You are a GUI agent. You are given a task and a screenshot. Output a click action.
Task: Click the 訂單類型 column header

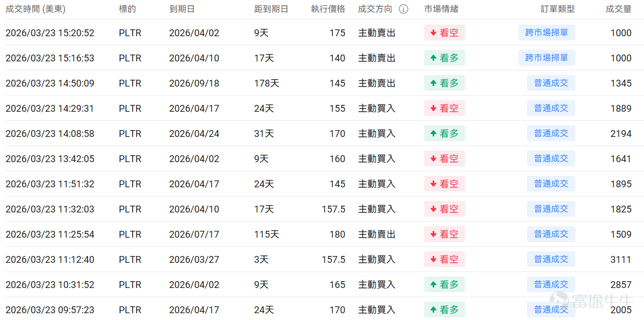click(x=558, y=9)
